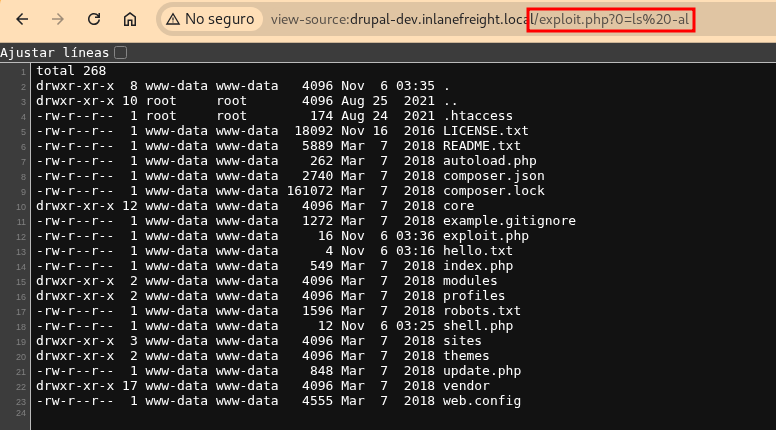Select the shell.php file name
776x430 pixels.
478,326
